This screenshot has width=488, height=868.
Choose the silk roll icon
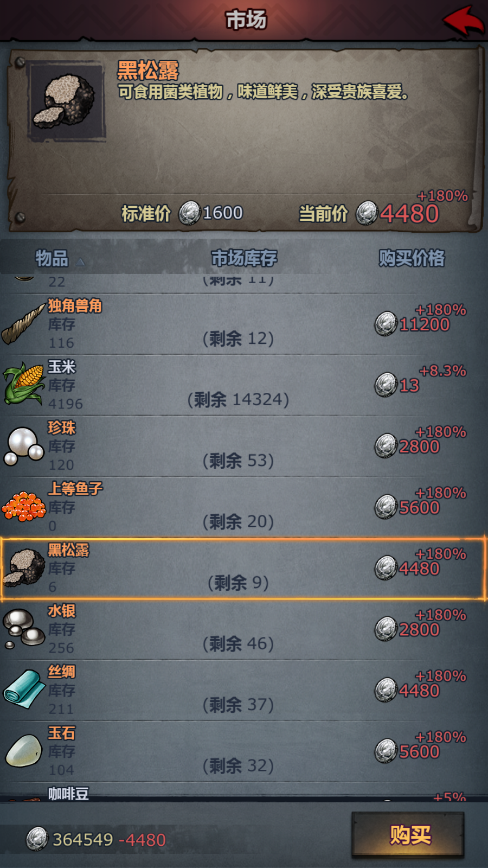(x=24, y=689)
